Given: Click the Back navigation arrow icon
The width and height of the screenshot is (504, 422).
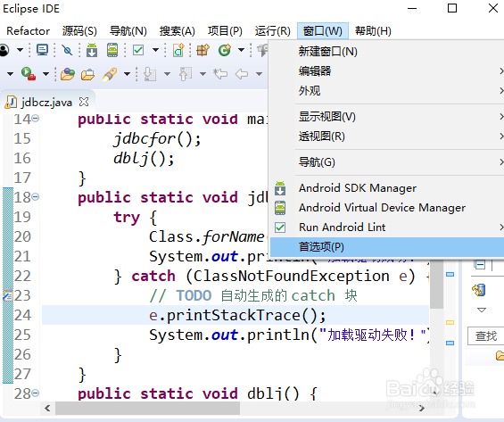Looking at the screenshot, I should click(242, 74).
